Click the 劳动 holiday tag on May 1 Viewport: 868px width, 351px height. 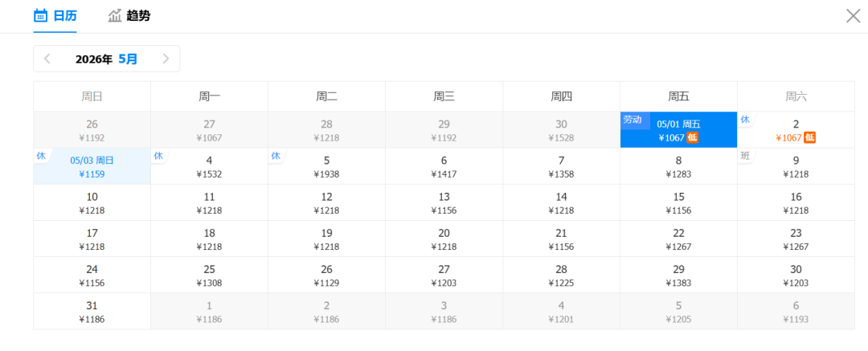tap(633, 120)
